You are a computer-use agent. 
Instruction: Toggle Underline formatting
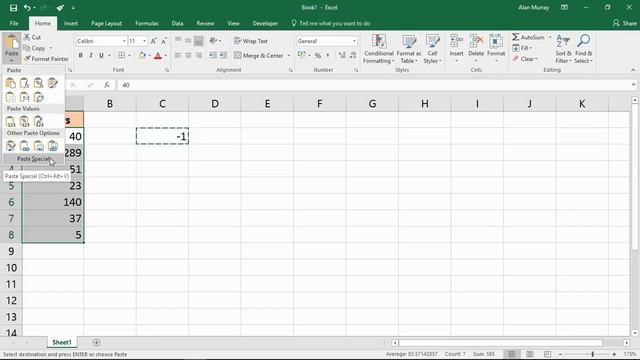click(x=101, y=55)
